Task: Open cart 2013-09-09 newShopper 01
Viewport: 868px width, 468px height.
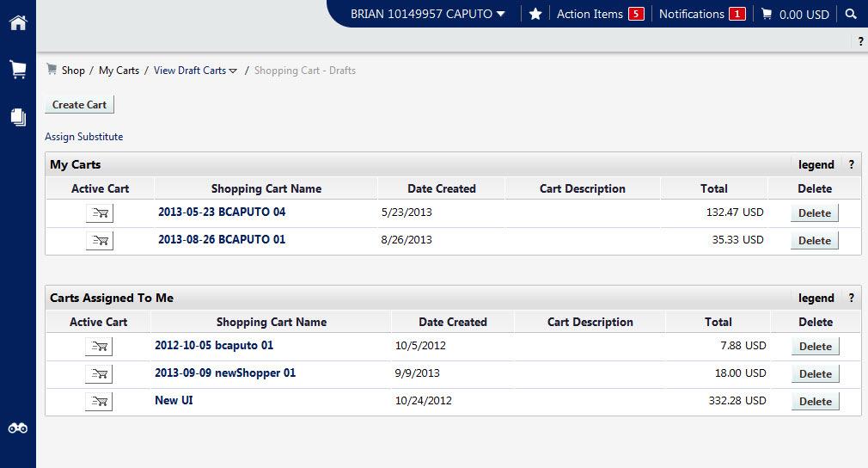Action: point(225,373)
